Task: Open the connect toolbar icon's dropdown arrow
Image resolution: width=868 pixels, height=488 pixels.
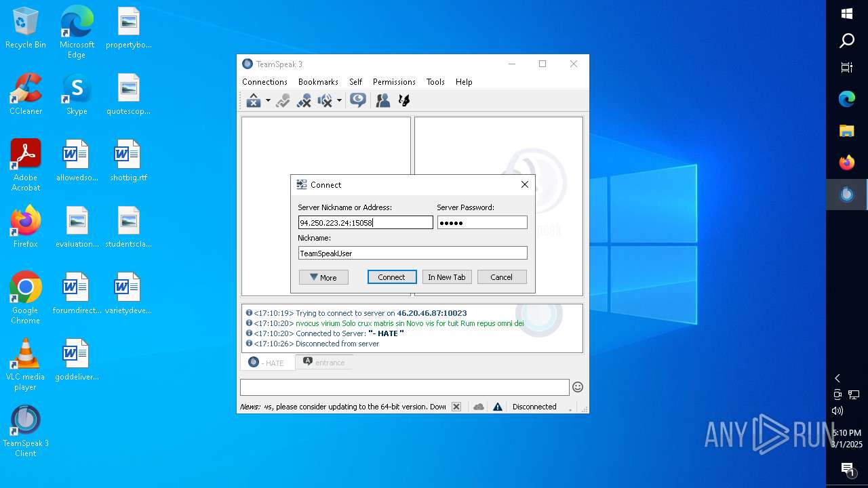Action: [268, 101]
